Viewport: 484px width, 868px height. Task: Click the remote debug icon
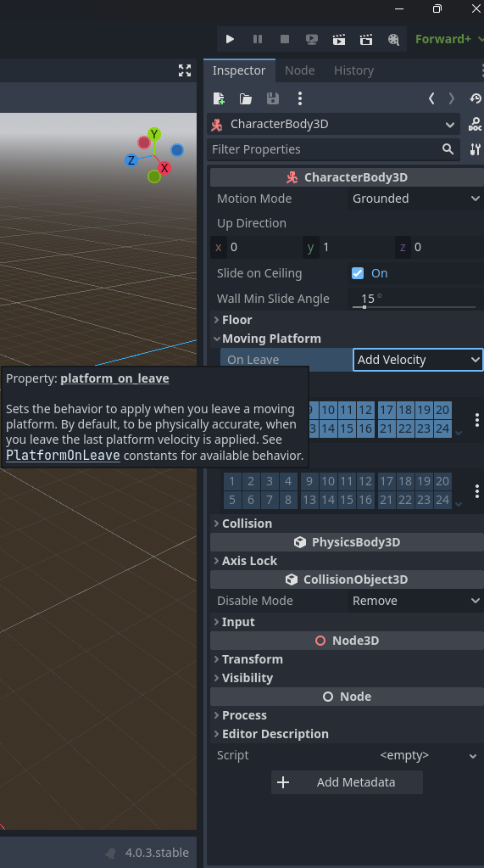(x=312, y=39)
